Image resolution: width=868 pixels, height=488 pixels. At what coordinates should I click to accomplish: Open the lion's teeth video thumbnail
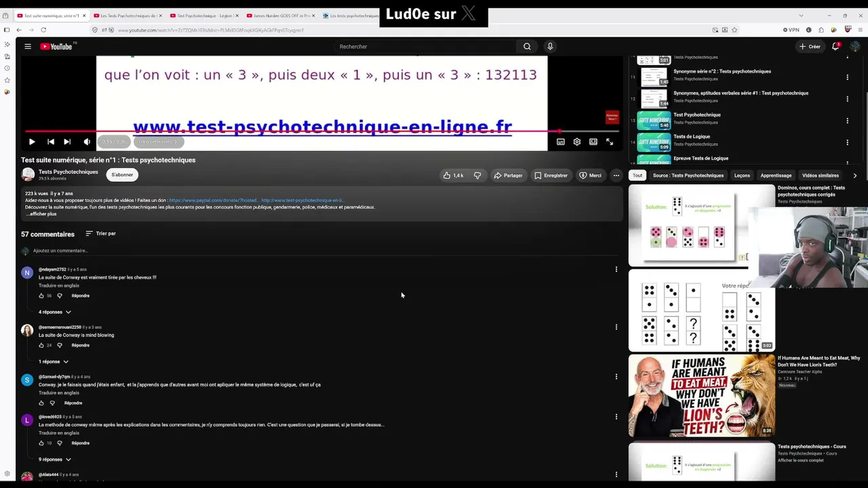(x=701, y=396)
